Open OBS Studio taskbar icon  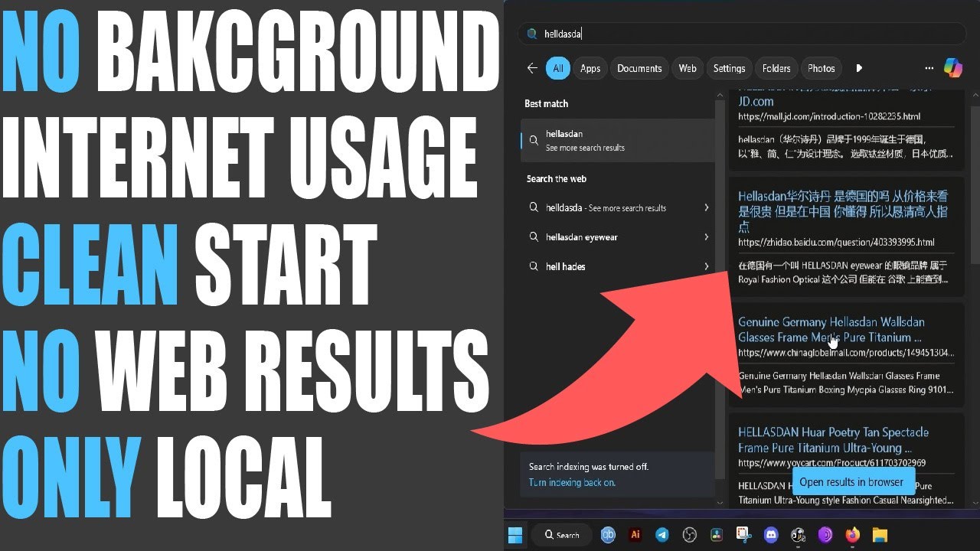(690, 535)
